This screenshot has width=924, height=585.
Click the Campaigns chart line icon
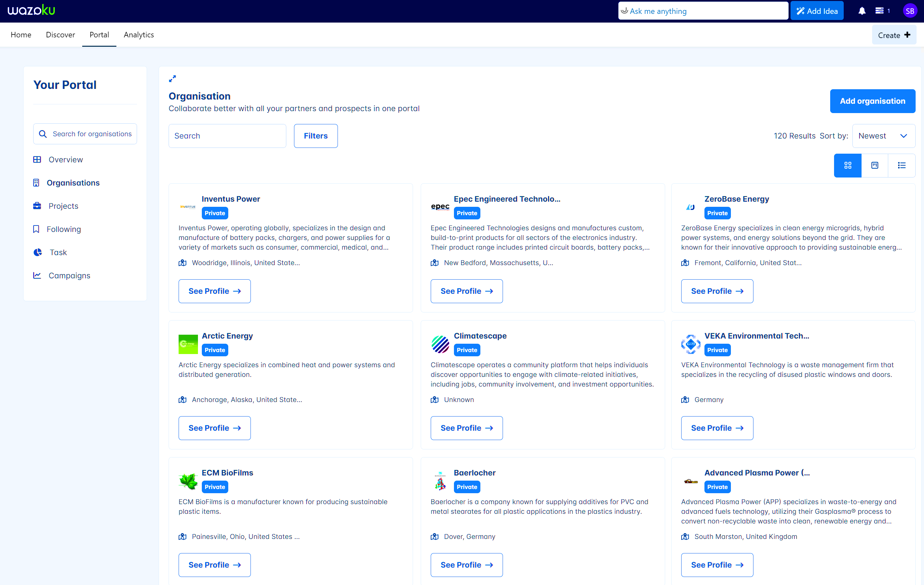coord(37,276)
